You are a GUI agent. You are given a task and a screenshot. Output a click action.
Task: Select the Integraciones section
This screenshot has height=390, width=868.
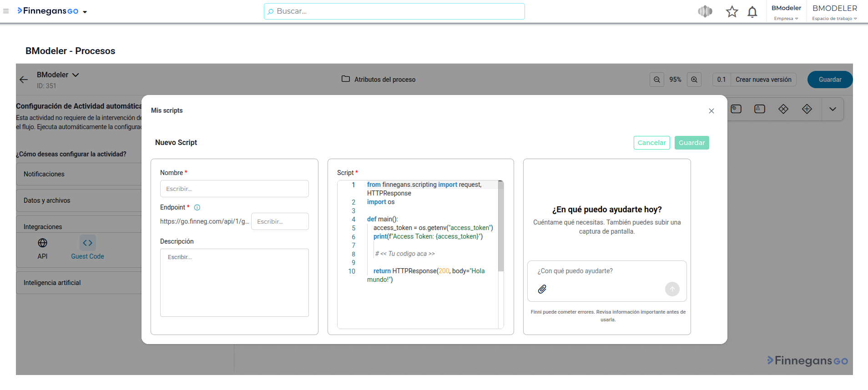pos(79,226)
